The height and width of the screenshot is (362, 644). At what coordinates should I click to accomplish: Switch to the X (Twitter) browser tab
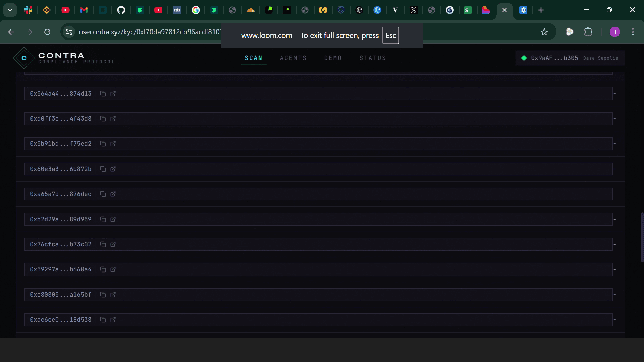point(413,10)
